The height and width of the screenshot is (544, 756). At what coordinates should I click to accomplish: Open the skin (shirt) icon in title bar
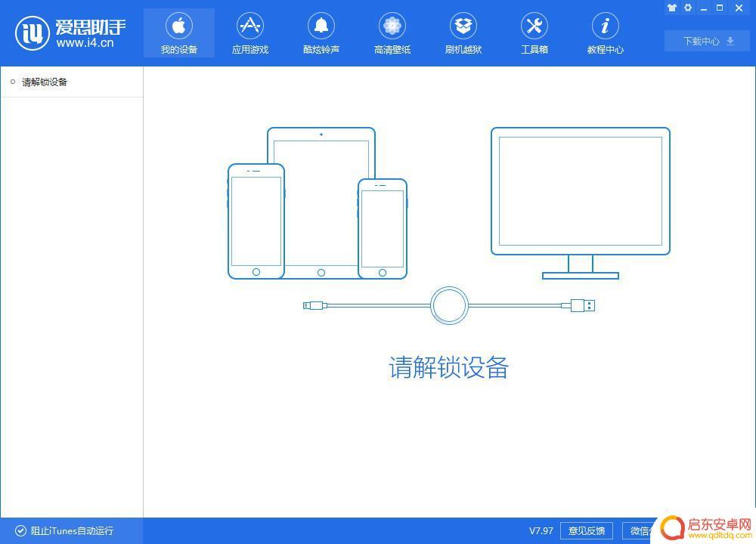tap(672, 8)
